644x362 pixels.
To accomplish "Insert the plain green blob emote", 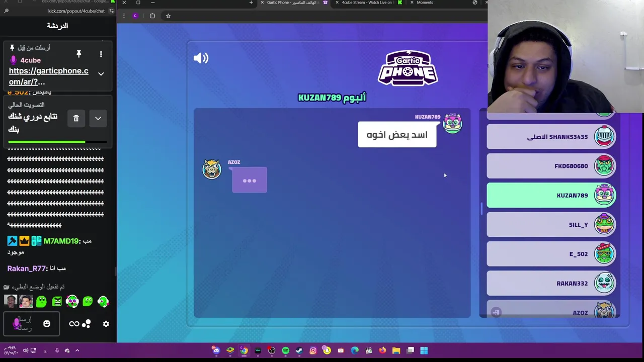I will click(41, 301).
